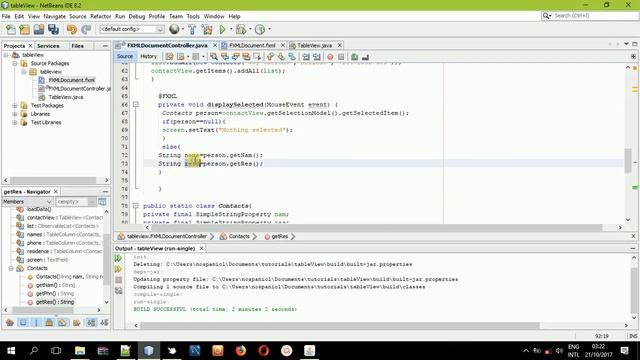Click the Find Selection magnifier icon
This screenshot has width=640, height=360.
point(214,57)
